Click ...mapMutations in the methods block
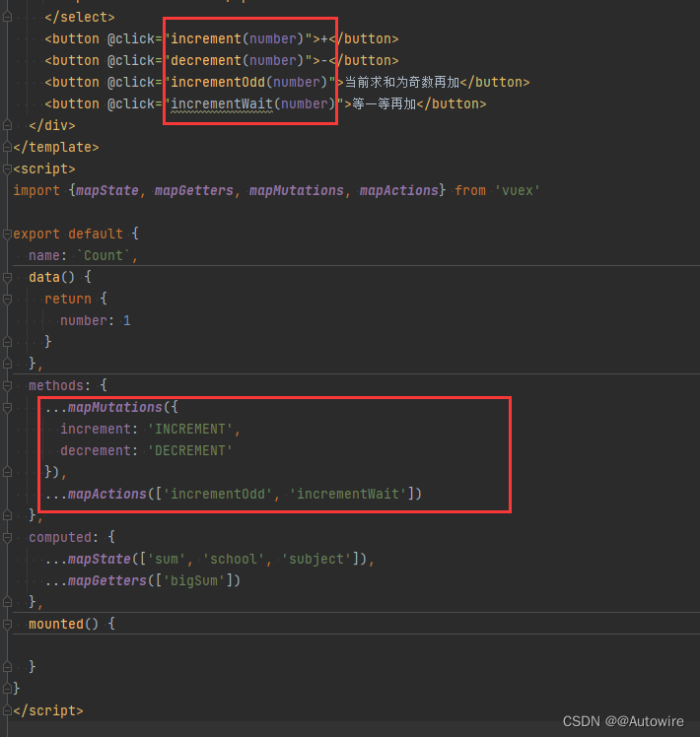This screenshot has width=700, height=737. point(104,408)
